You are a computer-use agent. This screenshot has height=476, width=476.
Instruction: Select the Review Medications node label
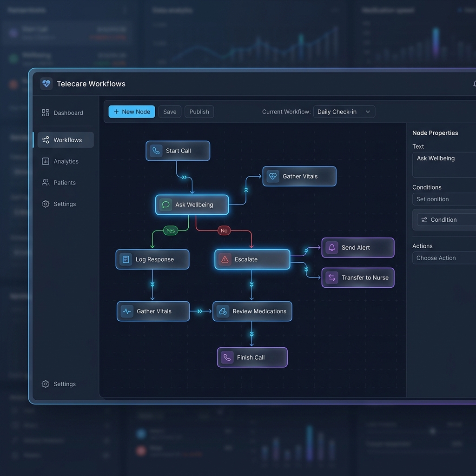pos(259,311)
